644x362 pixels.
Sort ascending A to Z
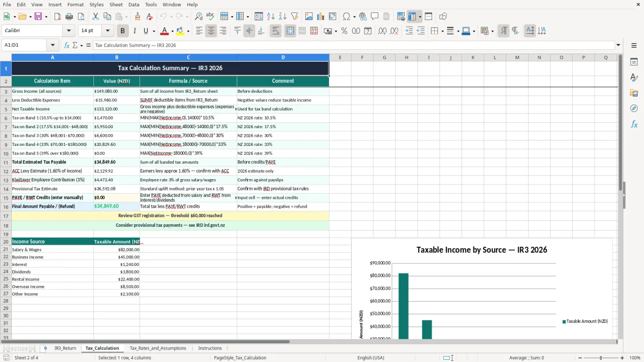pos(271,17)
